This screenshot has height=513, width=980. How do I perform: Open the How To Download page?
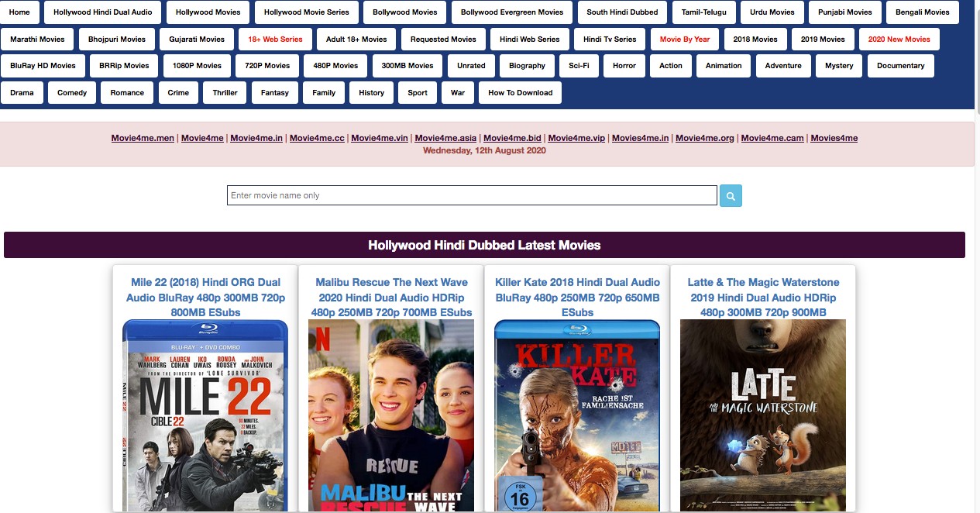click(x=520, y=92)
